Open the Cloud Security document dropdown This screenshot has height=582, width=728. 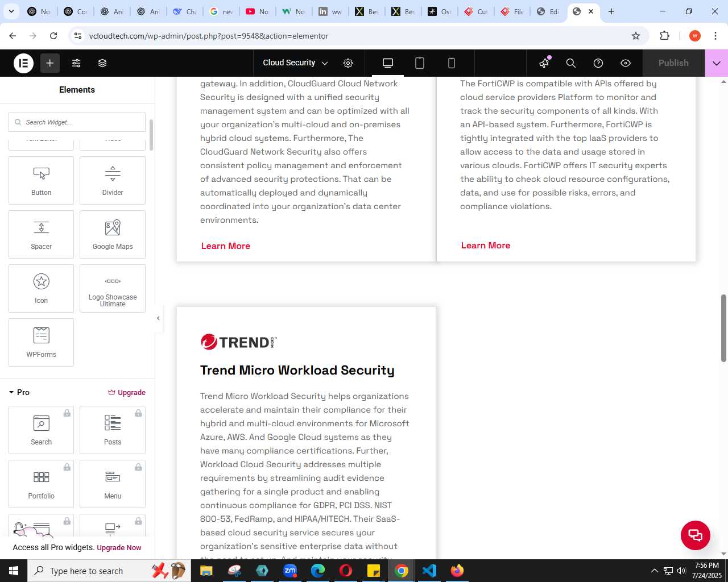coord(295,63)
